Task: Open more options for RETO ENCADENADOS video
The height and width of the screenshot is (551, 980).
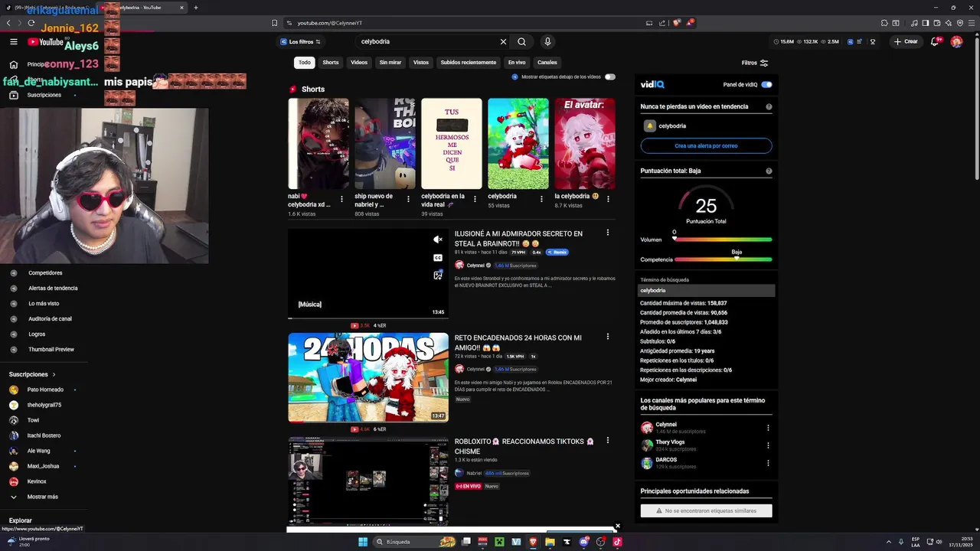Action: coord(608,337)
